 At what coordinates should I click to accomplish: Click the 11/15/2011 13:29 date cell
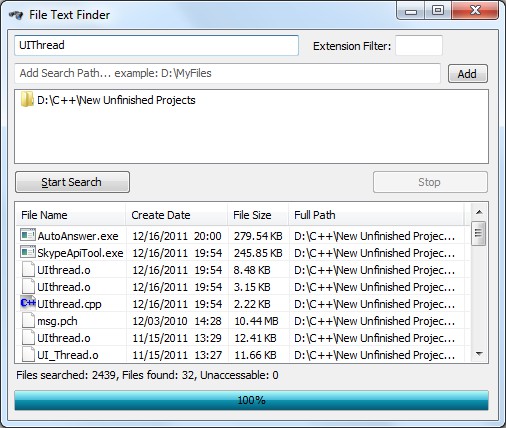[177, 338]
